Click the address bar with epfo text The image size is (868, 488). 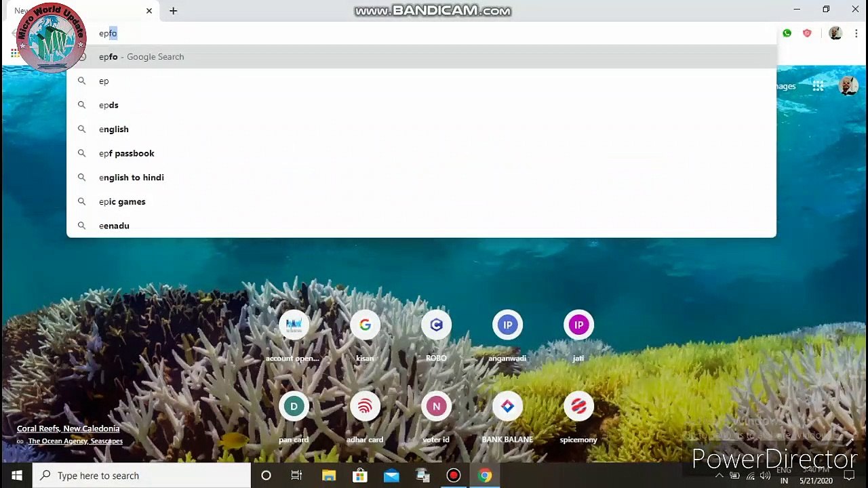coord(420,33)
